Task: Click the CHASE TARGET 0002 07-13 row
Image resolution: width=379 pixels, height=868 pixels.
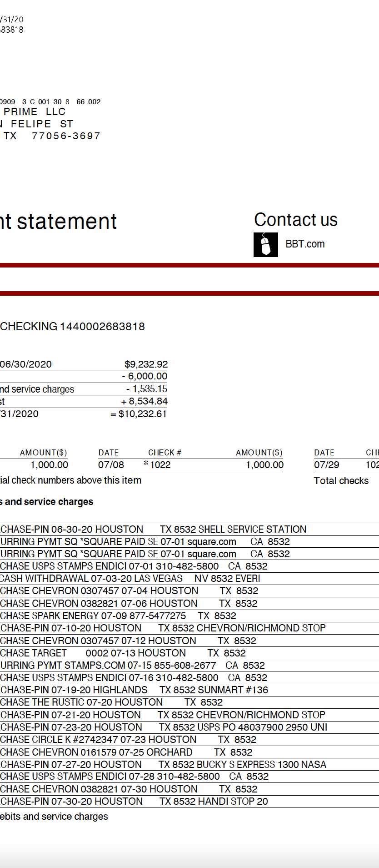Action: 189,653
